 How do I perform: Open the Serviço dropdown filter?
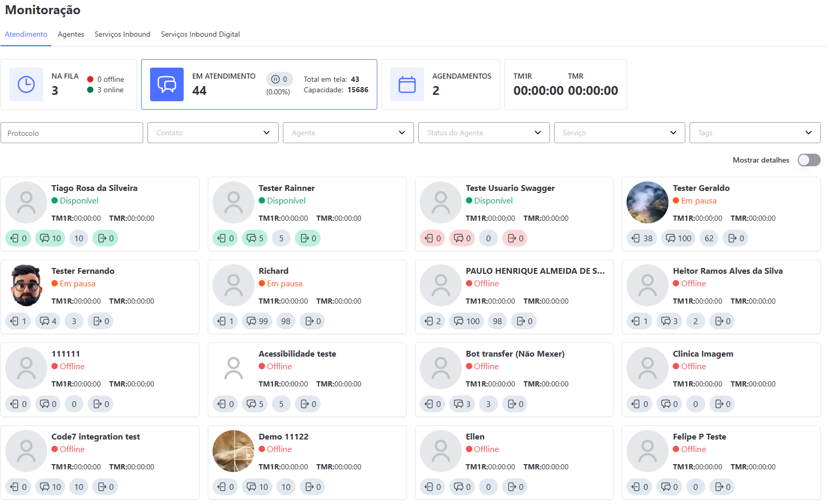[619, 133]
